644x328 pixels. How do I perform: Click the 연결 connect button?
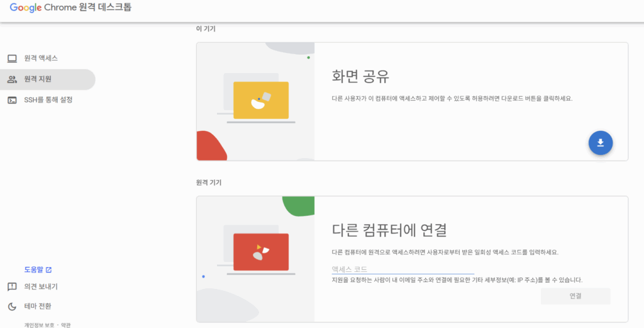(x=575, y=296)
